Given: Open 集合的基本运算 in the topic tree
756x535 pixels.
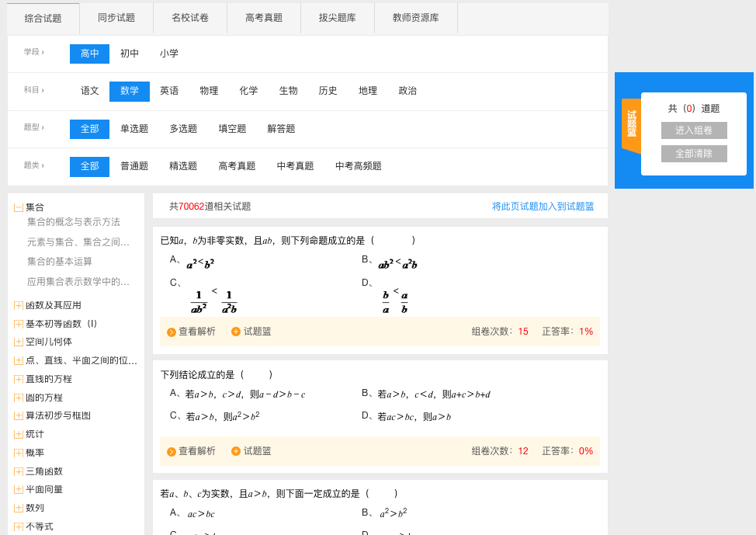Looking at the screenshot, I should click(60, 262).
